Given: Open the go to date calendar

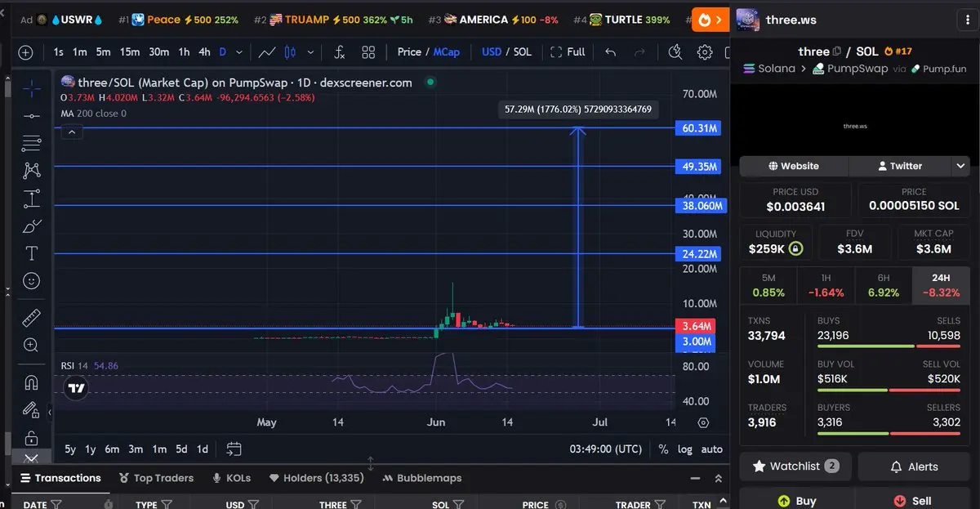Looking at the screenshot, I should (x=234, y=449).
